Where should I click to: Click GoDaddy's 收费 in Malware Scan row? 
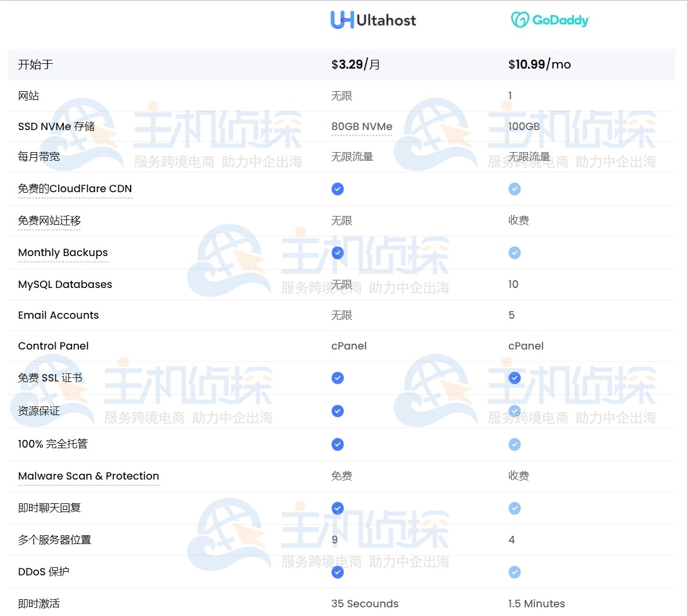(x=519, y=476)
